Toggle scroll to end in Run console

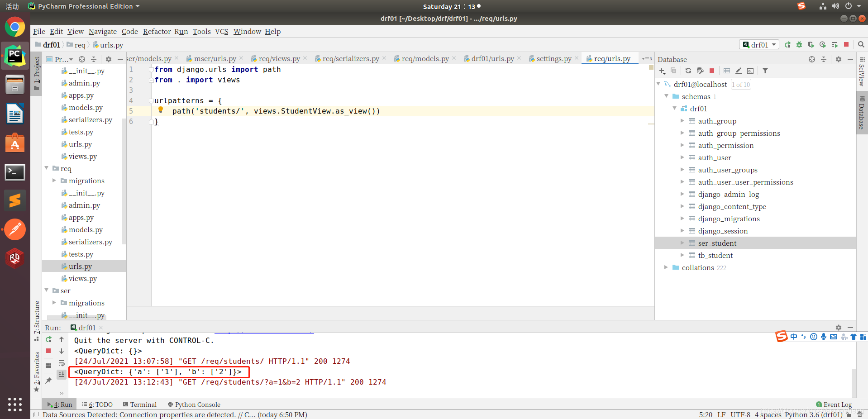pyautogui.click(x=62, y=375)
